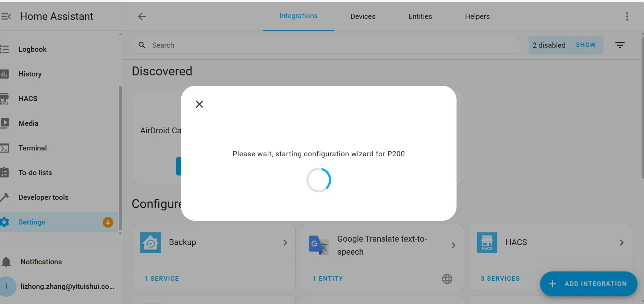The height and width of the screenshot is (304, 644).
Task: Open the integrations filter menu icon
Action: tap(620, 45)
